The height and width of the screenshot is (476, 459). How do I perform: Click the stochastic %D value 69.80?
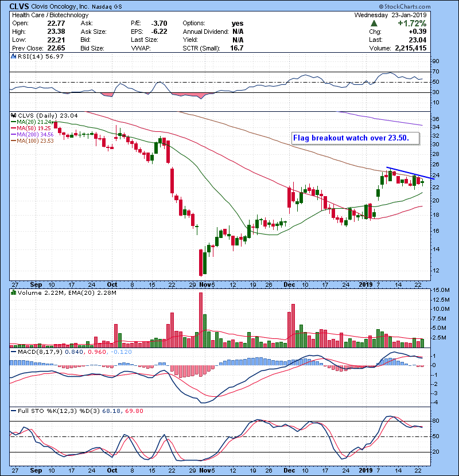[134, 411]
